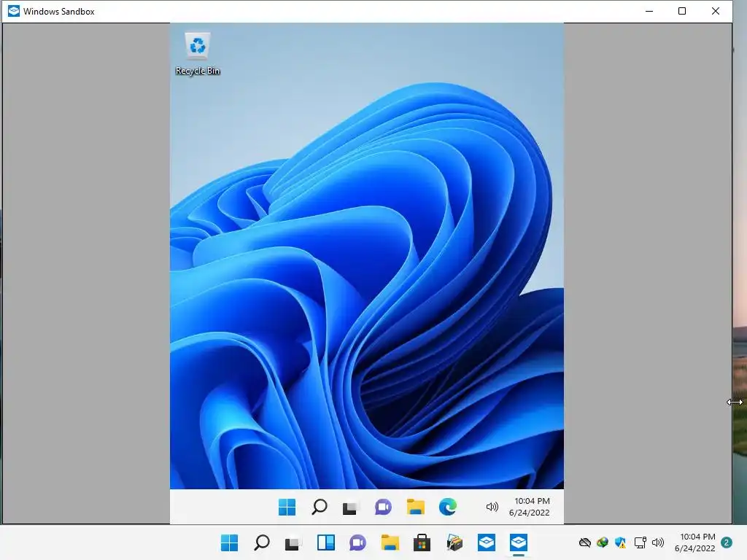Open Task View on the host taskbar
Image resolution: width=747 pixels, height=560 pixels.
(293, 543)
